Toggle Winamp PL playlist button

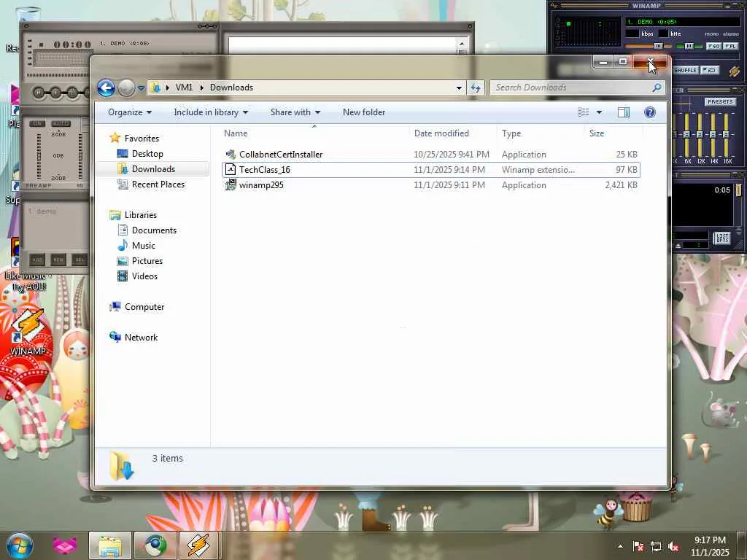click(x=730, y=46)
